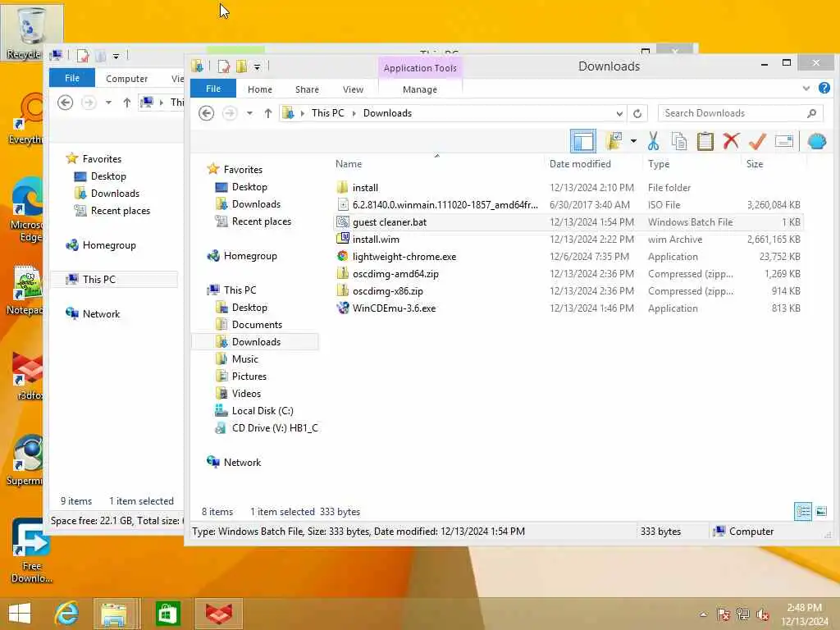Open recent locations dropdown in Downloads
840x630 pixels.
[249, 113]
